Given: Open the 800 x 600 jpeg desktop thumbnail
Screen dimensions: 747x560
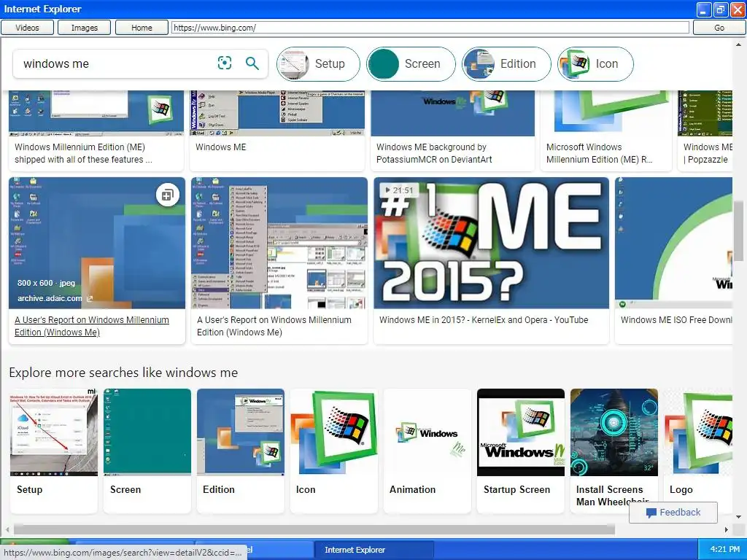Looking at the screenshot, I should [x=97, y=244].
